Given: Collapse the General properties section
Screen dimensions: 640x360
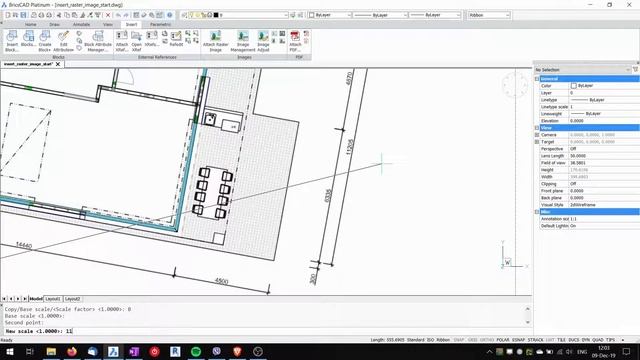Looking at the screenshot, I should click(x=537, y=79).
